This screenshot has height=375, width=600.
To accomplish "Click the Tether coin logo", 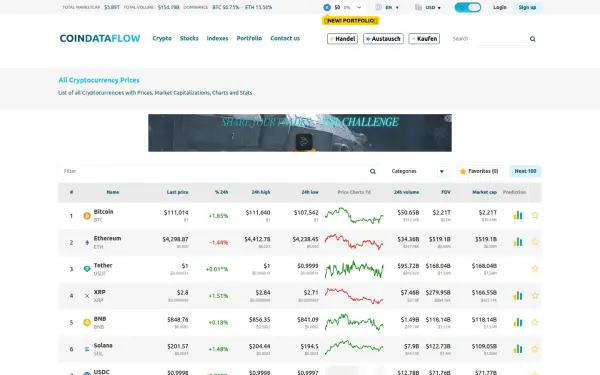I will 87,269.
